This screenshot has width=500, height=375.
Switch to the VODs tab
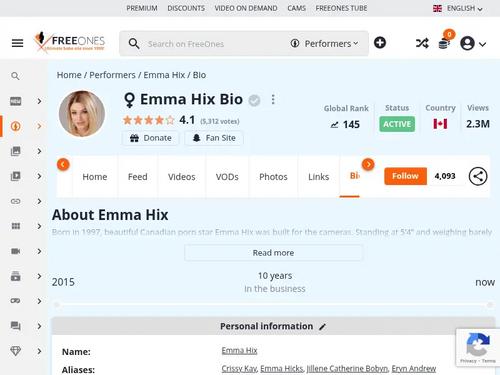point(227,177)
